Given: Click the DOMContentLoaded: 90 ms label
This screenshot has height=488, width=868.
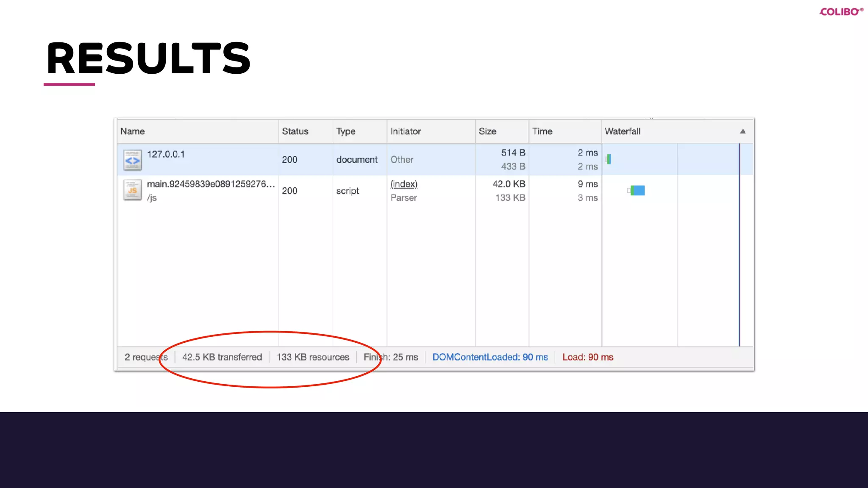Looking at the screenshot, I should (x=490, y=357).
